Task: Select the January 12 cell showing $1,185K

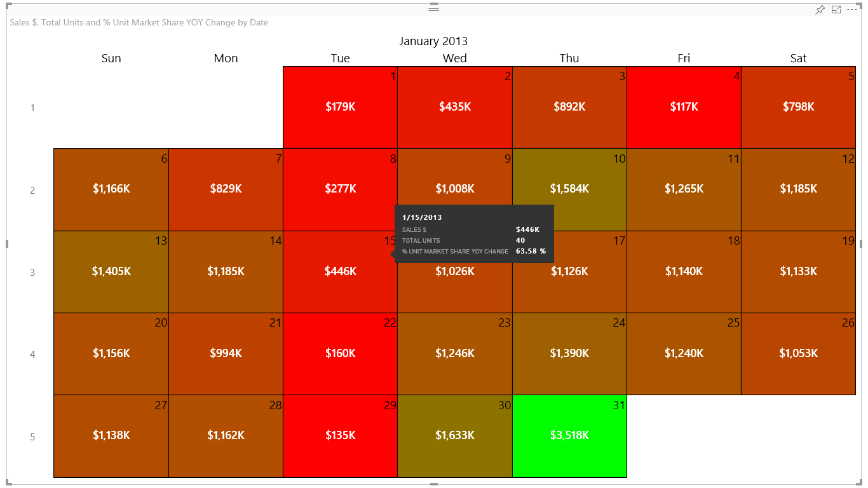Action: click(x=799, y=189)
